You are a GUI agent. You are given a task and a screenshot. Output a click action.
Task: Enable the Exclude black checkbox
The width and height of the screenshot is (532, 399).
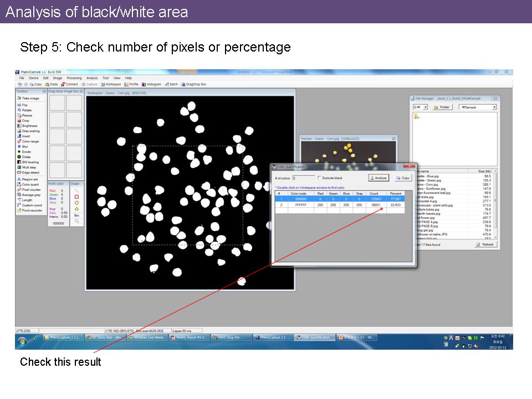319,178
